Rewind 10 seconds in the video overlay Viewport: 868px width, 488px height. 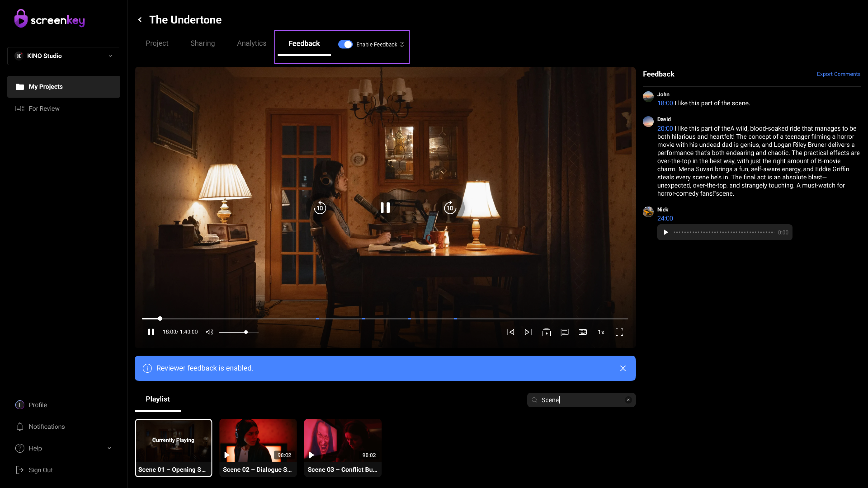(320, 207)
